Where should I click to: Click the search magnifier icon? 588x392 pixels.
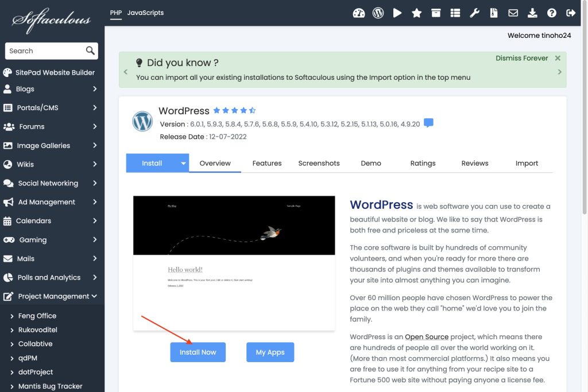[90, 51]
